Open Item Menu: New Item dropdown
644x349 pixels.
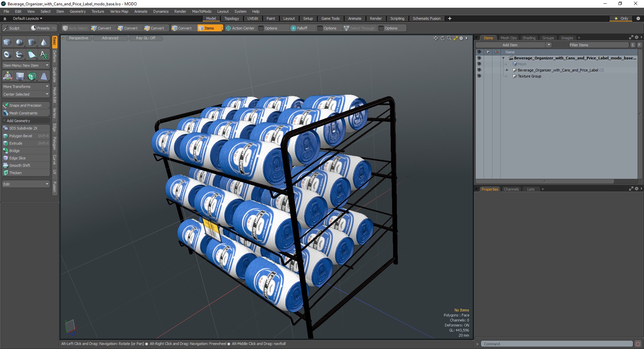coord(26,65)
